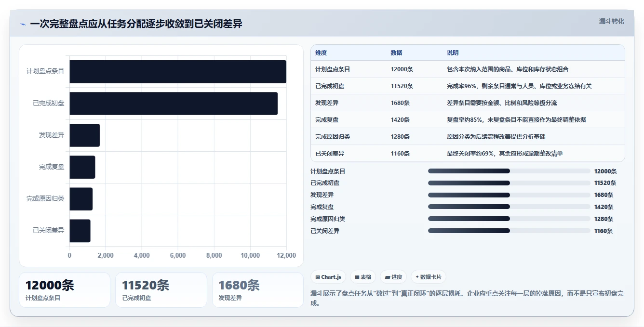Click chart axis label 已关闭差异

(48, 231)
